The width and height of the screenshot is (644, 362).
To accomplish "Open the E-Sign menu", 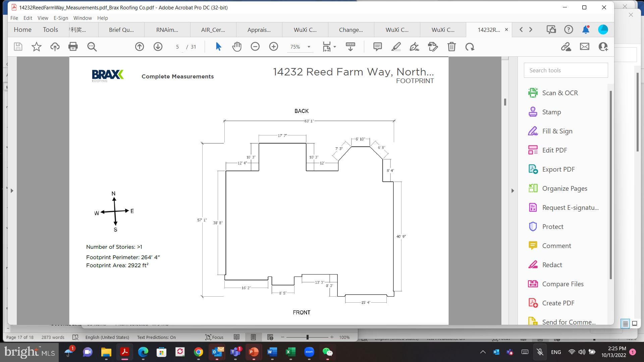I will [61, 18].
